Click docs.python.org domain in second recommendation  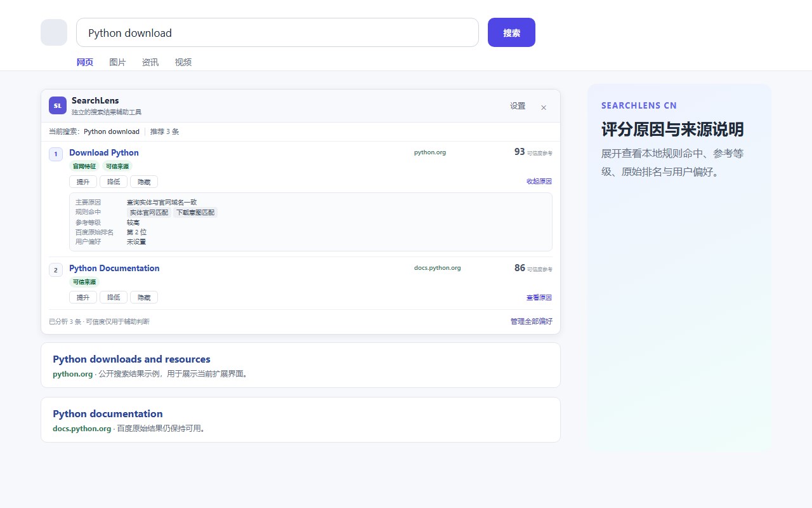coord(438,268)
